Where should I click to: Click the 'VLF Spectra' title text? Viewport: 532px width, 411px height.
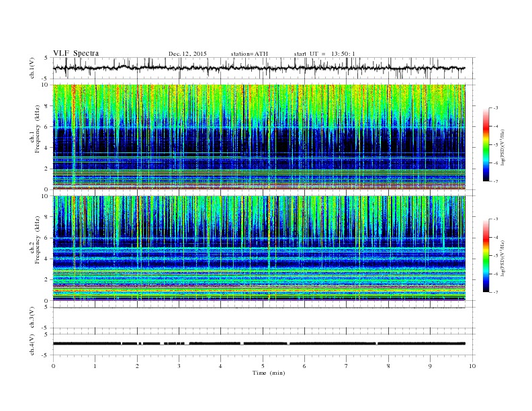[76, 53]
